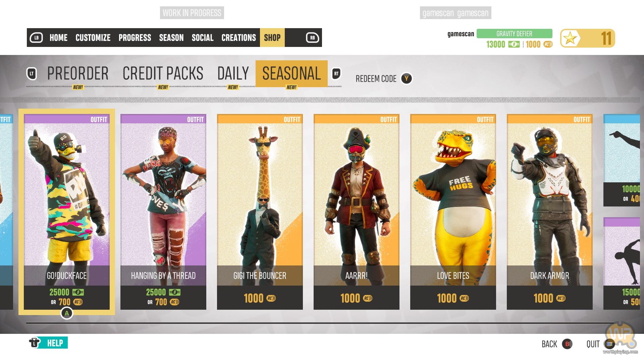This screenshot has width=644, height=362.
Task: Open the Customize menu tab
Action: pos(93,38)
